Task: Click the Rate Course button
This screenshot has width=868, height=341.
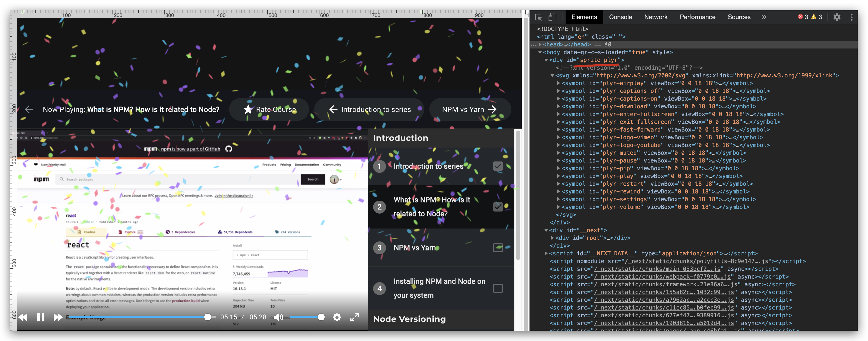Action: [x=269, y=109]
